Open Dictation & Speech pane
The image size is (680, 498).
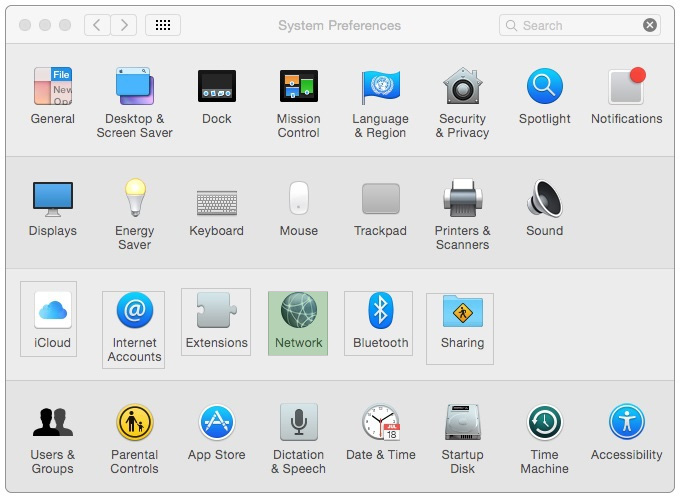[298, 439]
